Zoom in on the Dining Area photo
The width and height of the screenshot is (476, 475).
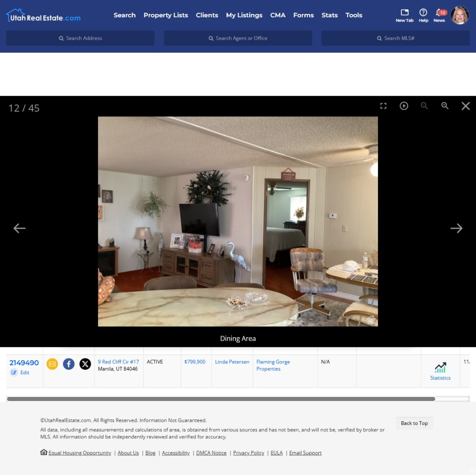[x=445, y=105]
